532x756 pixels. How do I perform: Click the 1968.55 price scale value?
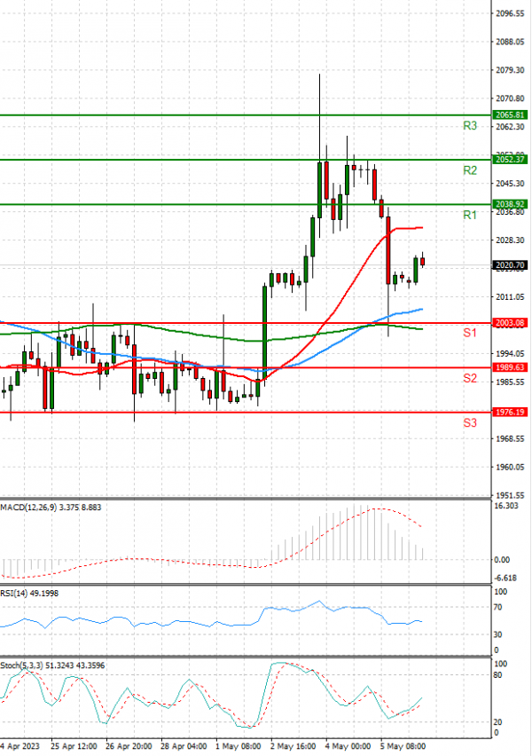511,438
